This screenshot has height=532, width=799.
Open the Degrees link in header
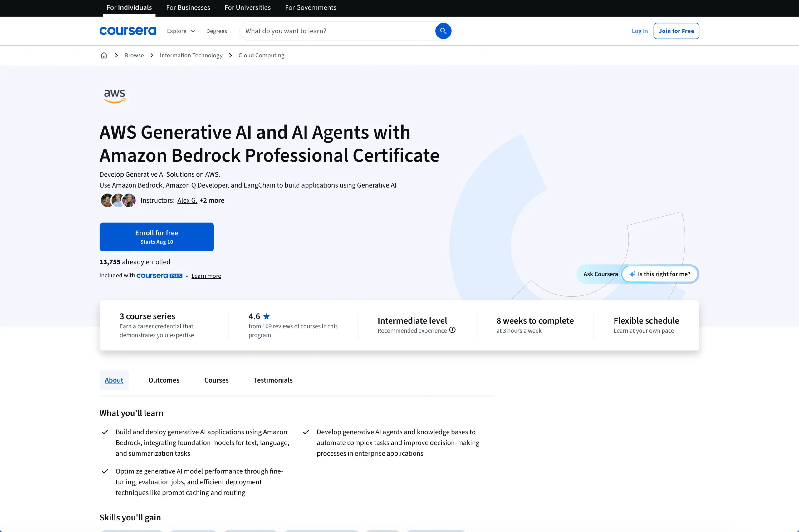point(217,31)
